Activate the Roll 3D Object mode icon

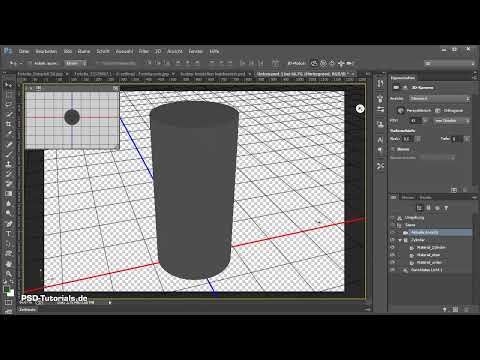pos(323,63)
